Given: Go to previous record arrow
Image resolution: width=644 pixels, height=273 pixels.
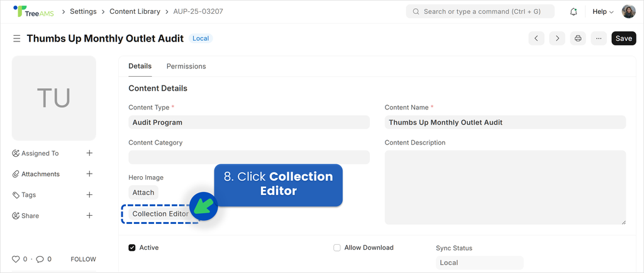Looking at the screenshot, I should pyautogui.click(x=536, y=38).
